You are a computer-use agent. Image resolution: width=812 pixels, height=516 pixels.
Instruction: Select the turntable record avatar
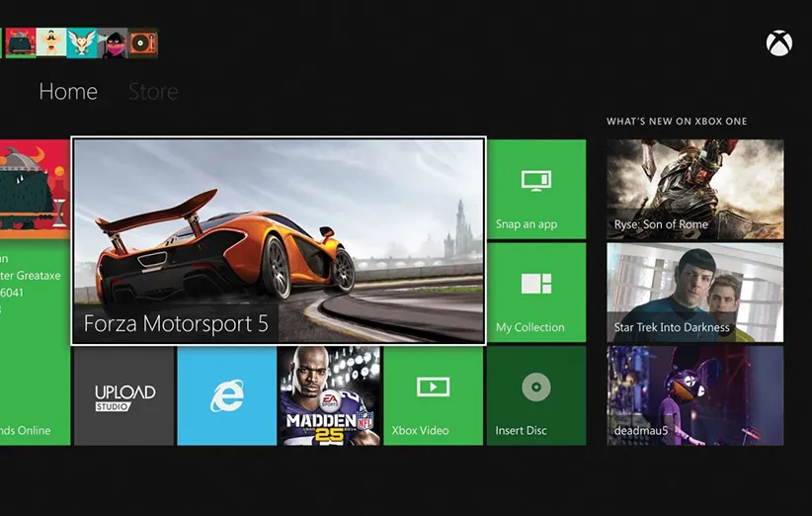tap(143, 43)
